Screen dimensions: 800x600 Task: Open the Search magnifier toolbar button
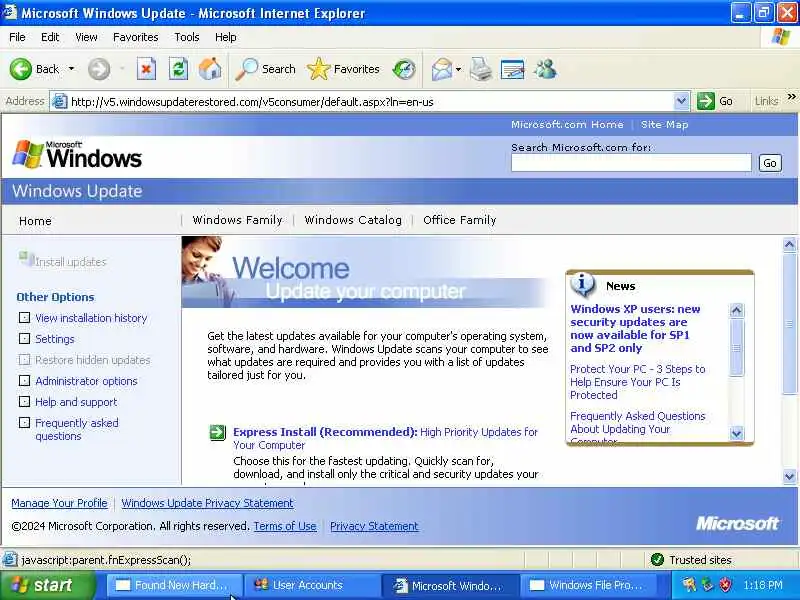tap(265, 69)
